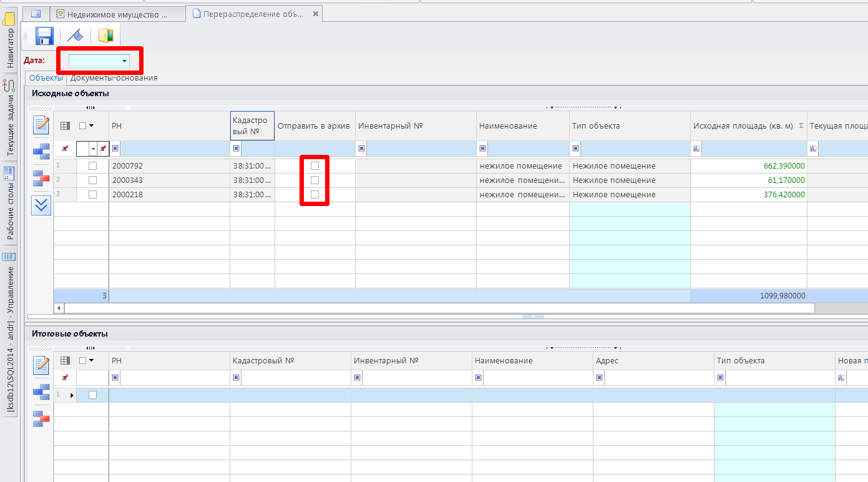The height and width of the screenshot is (482, 868).
Task: Click sigma icon on Исходная площадь header
Action: 801,125
